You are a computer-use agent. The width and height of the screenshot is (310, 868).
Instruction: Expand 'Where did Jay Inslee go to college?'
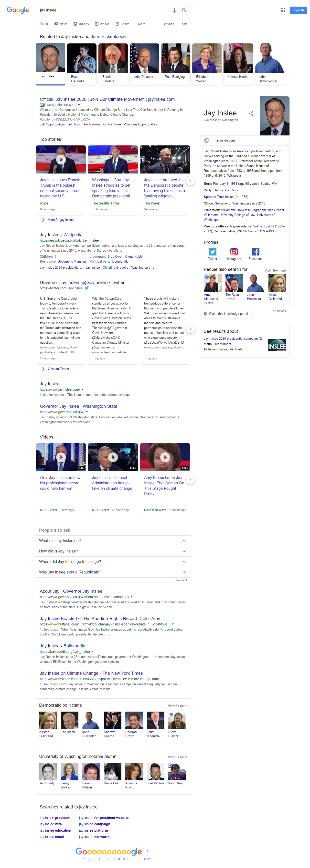(x=113, y=562)
